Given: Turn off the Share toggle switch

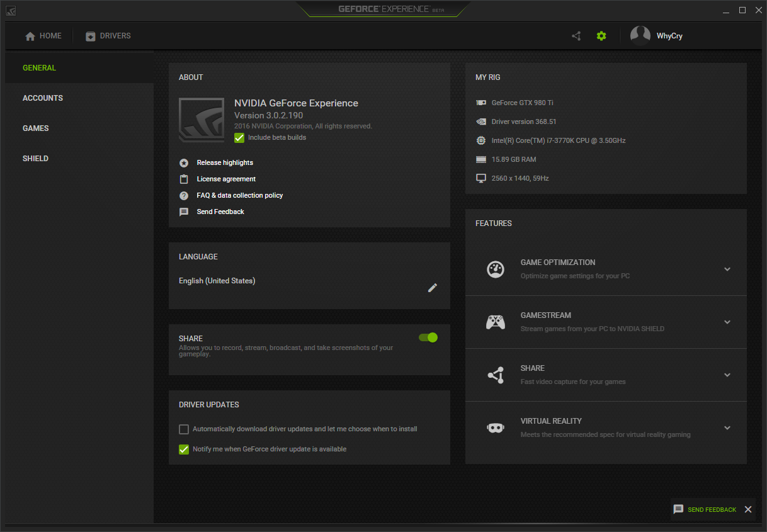Looking at the screenshot, I should tap(428, 337).
